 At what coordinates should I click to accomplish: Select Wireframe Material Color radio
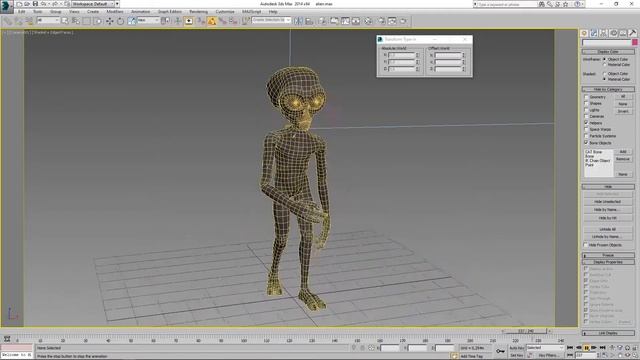point(605,64)
